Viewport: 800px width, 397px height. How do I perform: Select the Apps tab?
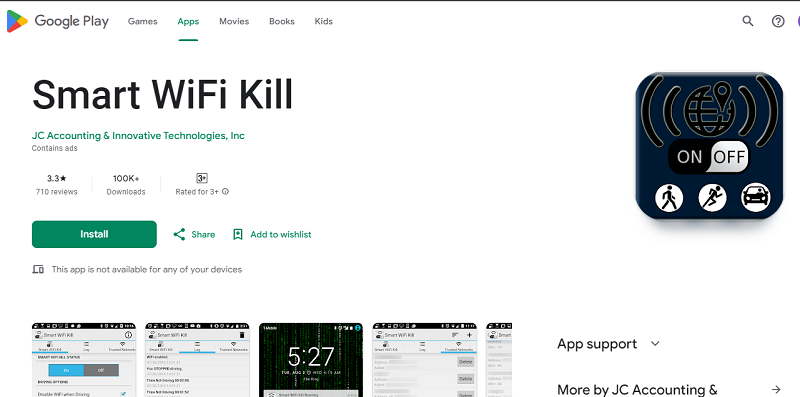188,21
